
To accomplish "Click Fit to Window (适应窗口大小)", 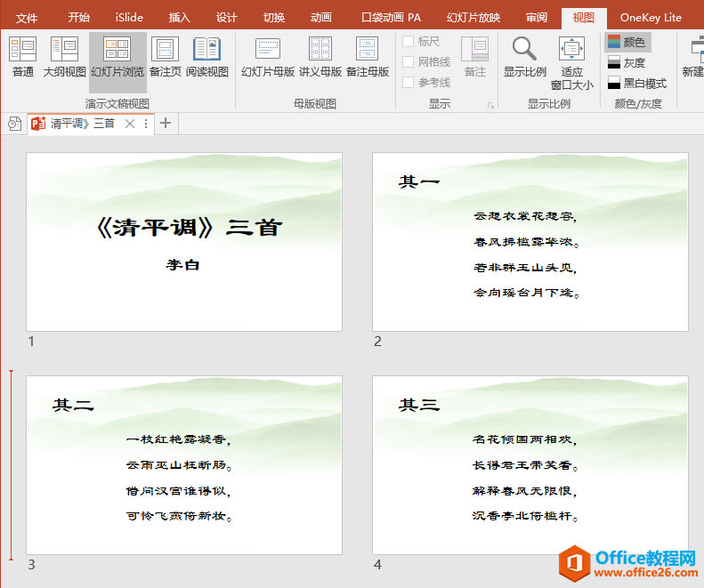I will click(572, 63).
